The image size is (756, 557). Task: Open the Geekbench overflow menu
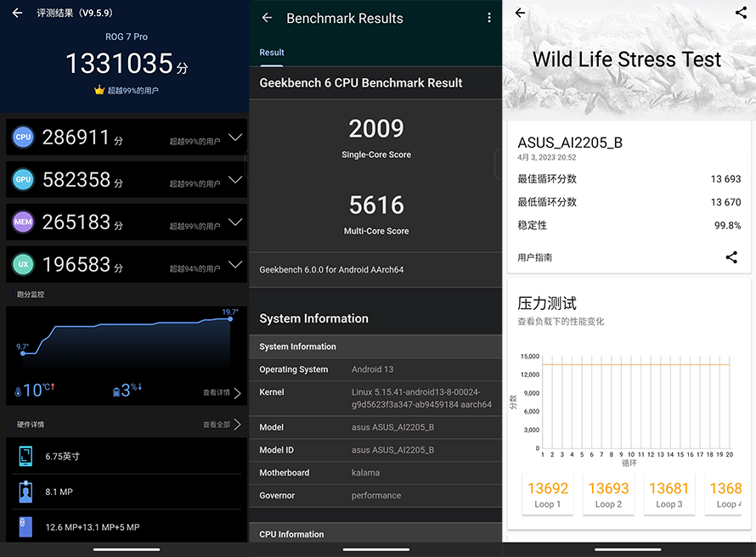point(489,18)
